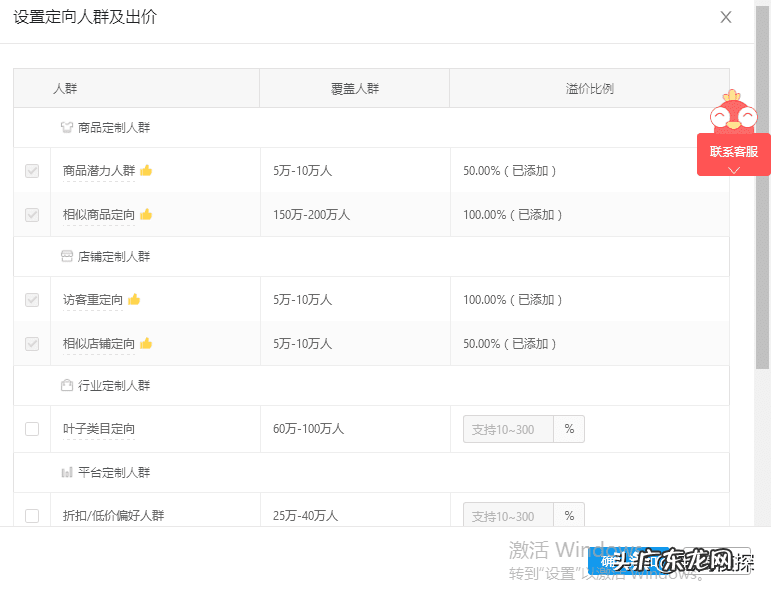Image resolution: width=771 pixels, height=589 pixels.
Task: Open the 联系客服 button
Action: click(x=734, y=152)
